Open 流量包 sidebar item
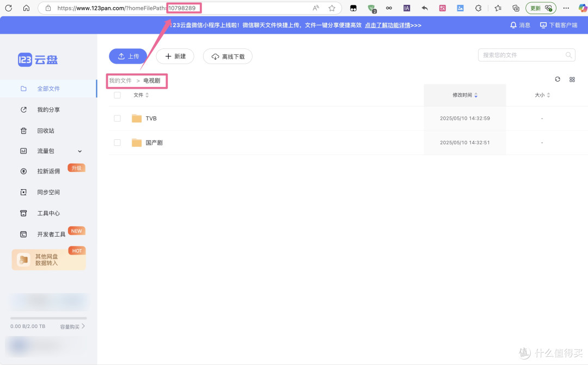This screenshot has width=588, height=365. [x=46, y=151]
